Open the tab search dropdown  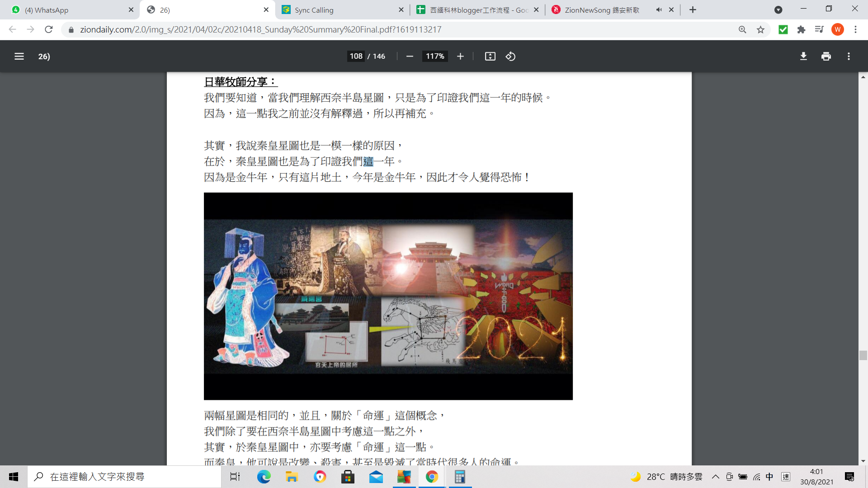coord(778,10)
